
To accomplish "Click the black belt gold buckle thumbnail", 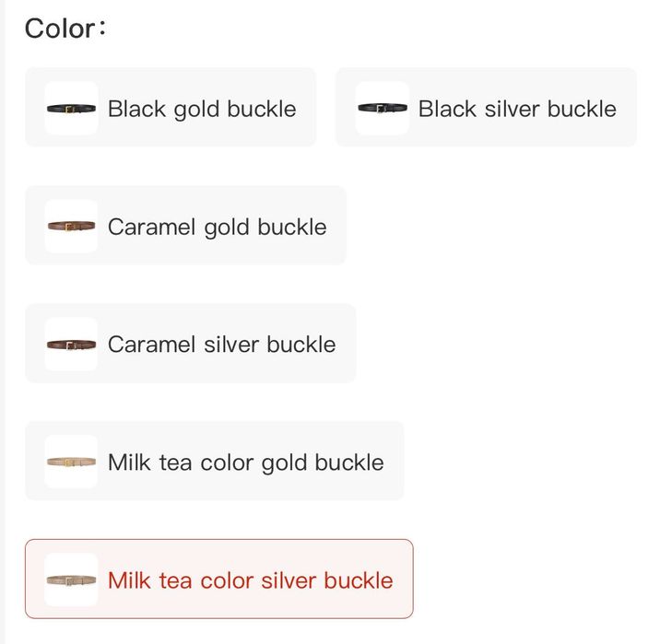I will [71, 109].
